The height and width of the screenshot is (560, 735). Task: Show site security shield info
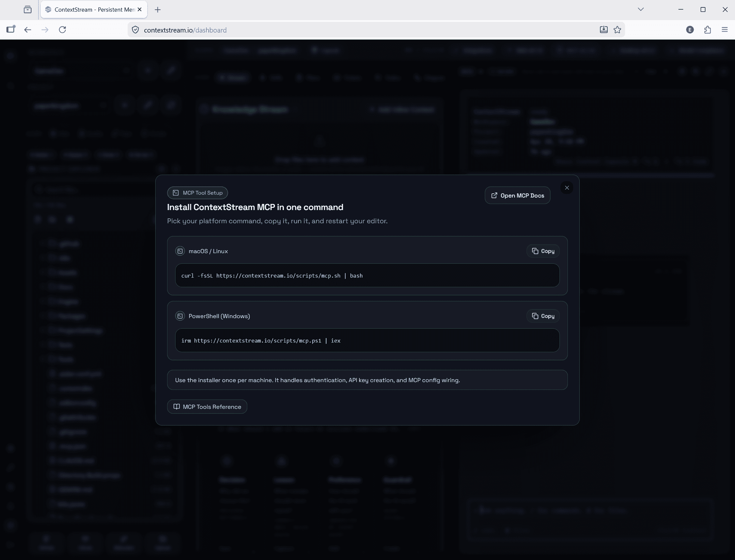pyautogui.click(x=135, y=30)
